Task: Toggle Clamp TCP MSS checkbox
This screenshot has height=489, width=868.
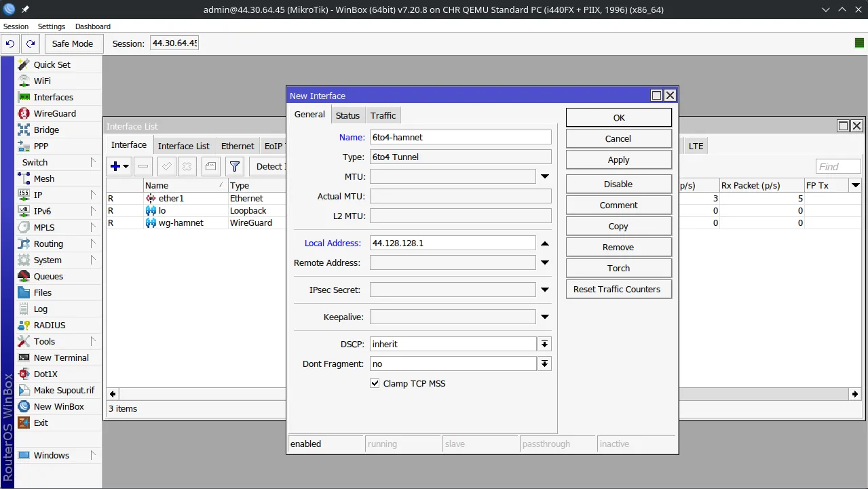Action: (375, 383)
